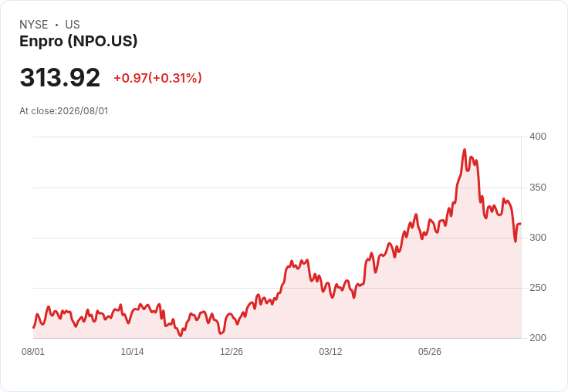Select the 313.92 current price
Image resolution: width=568 pixels, height=392 pixels.
59,77
